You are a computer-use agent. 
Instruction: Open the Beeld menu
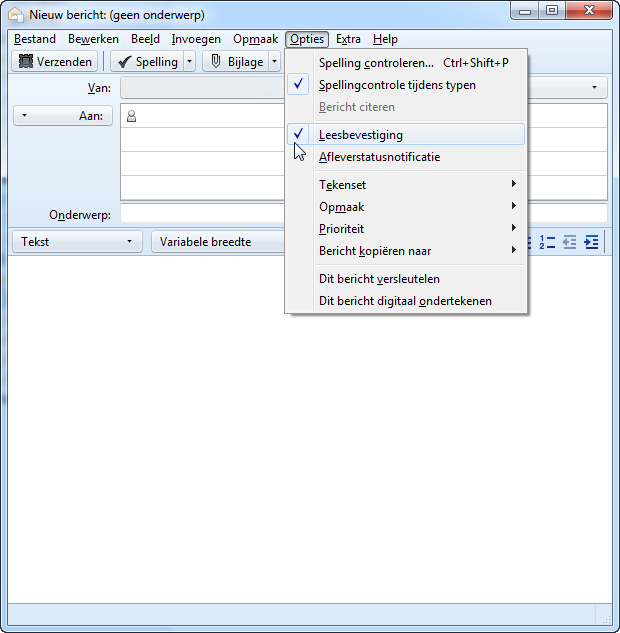[145, 39]
